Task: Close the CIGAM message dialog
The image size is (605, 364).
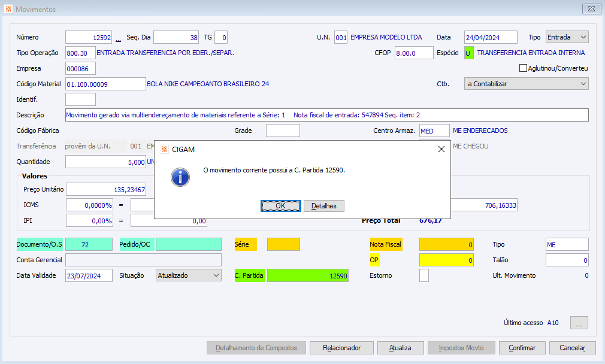Action: click(x=441, y=149)
